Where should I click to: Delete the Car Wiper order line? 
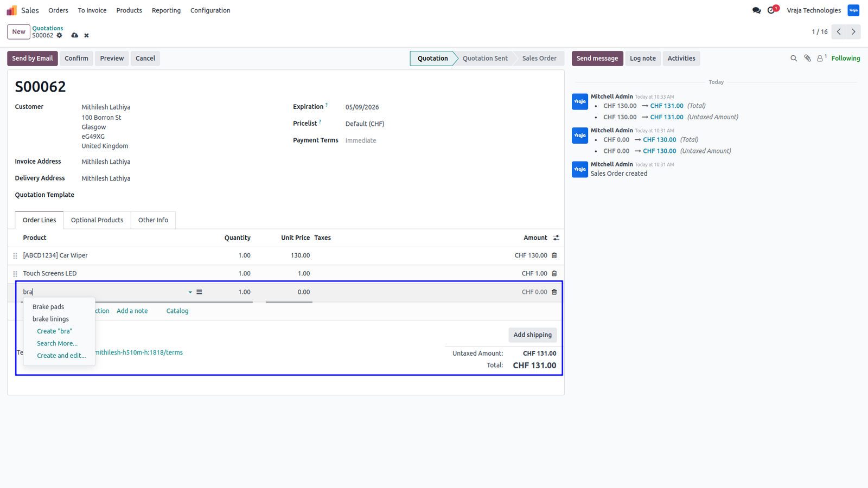[554, 255]
